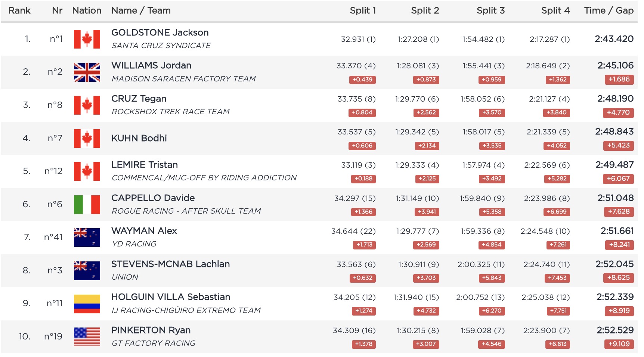
Task: Click the Time / Gap column header
Action: [609, 10]
